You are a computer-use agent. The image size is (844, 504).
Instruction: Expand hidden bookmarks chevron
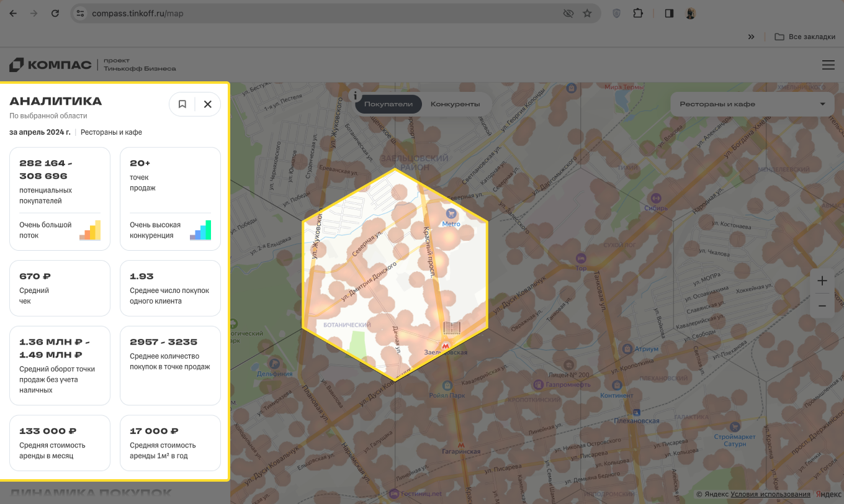point(751,37)
